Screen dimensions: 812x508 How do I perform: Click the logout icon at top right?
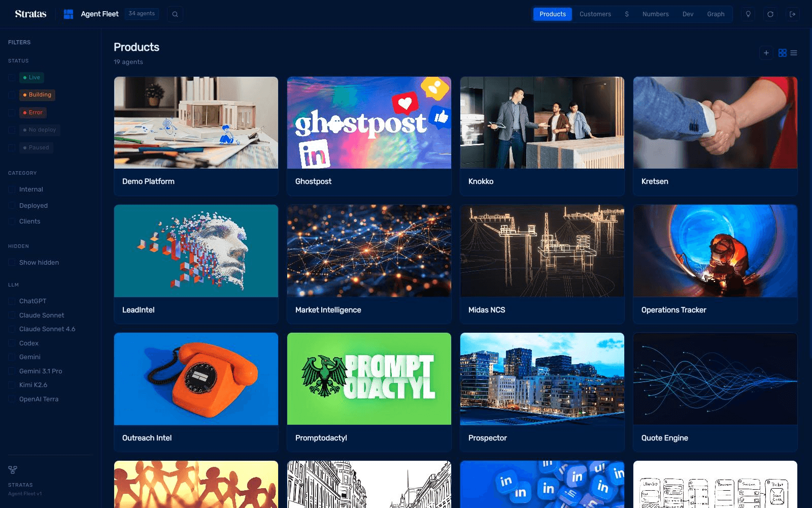click(x=793, y=14)
